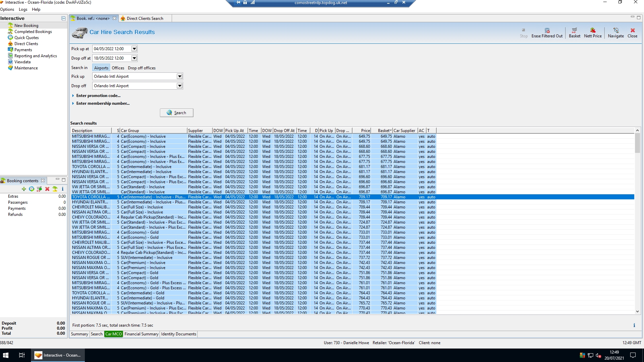Click the Interactive - Ocean taskbar button
The width and height of the screenshot is (644, 362).
point(58,355)
